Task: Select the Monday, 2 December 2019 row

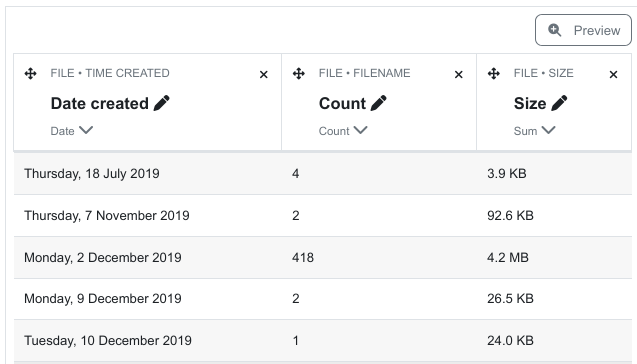Action: click(x=323, y=258)
